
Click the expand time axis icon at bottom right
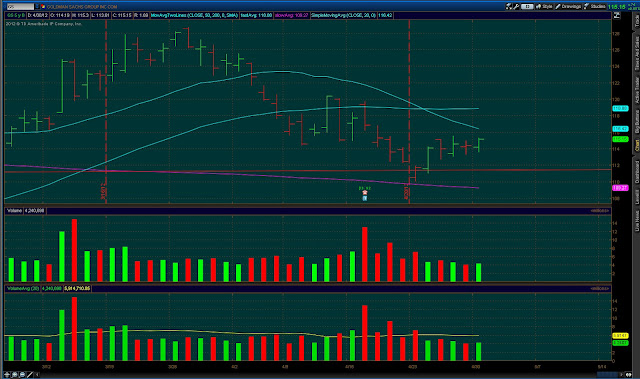pyautogui.click(x=629, y=375)
